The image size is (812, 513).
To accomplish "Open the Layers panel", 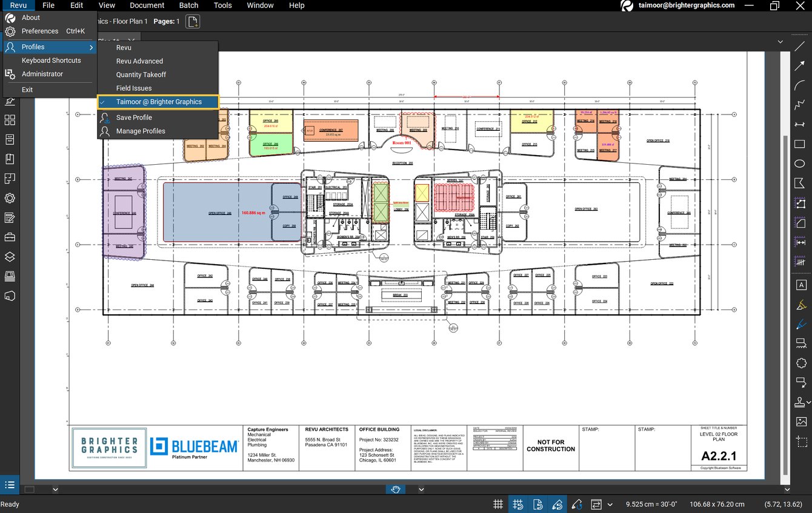I will (10, 256).
